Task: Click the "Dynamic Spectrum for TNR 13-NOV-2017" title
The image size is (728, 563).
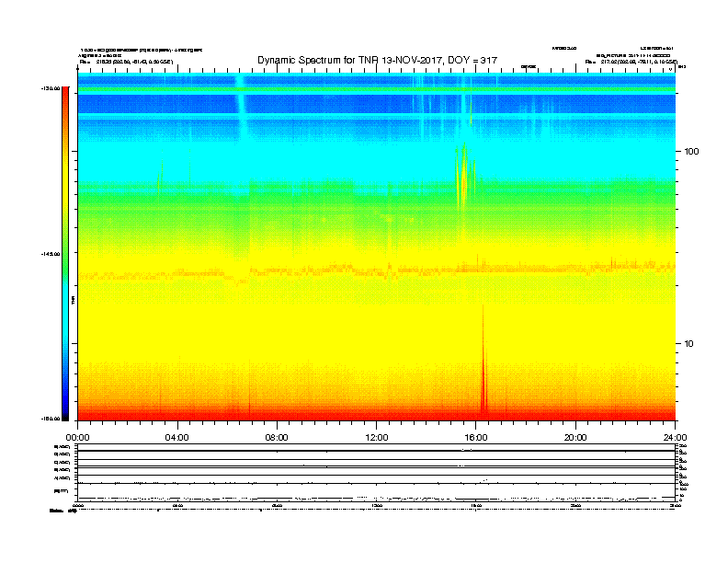Action: click(377, 61)
